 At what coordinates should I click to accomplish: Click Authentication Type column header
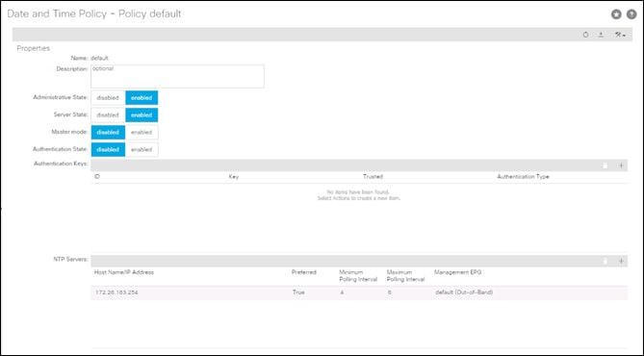(x=523, y=177)
